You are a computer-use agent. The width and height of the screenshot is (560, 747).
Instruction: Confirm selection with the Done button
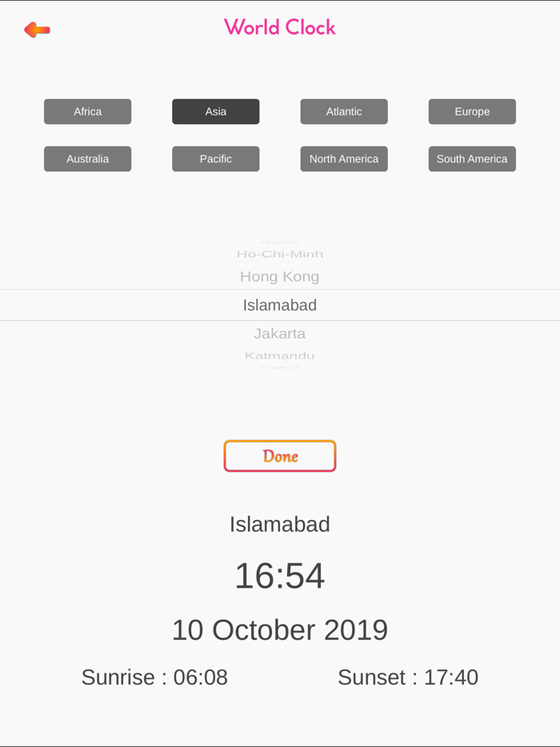click(279, 455)
